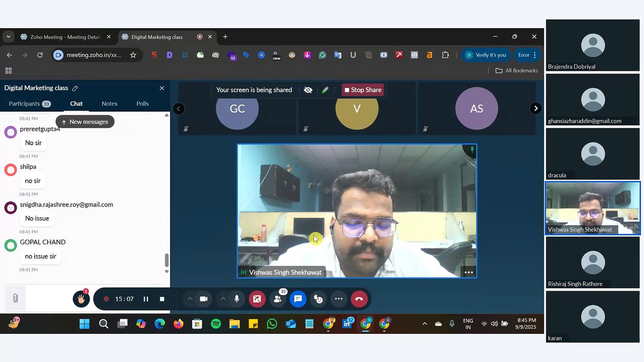Screen dimensions: 644x362
Task: Jump to New messages
Action: tap(85, 122)
